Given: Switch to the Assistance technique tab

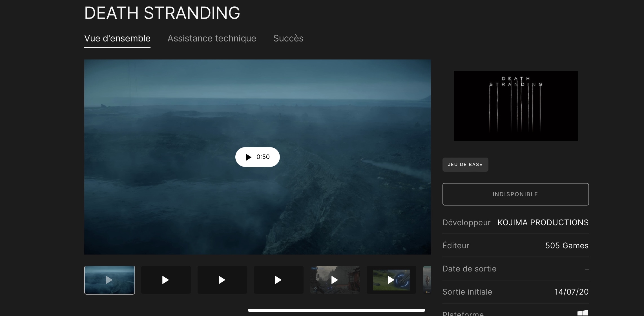Looking at the screenshot, I should 212,38.
